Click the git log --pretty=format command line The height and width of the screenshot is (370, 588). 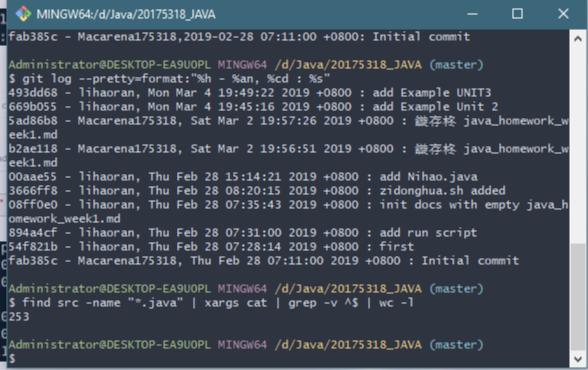(169, 79)
